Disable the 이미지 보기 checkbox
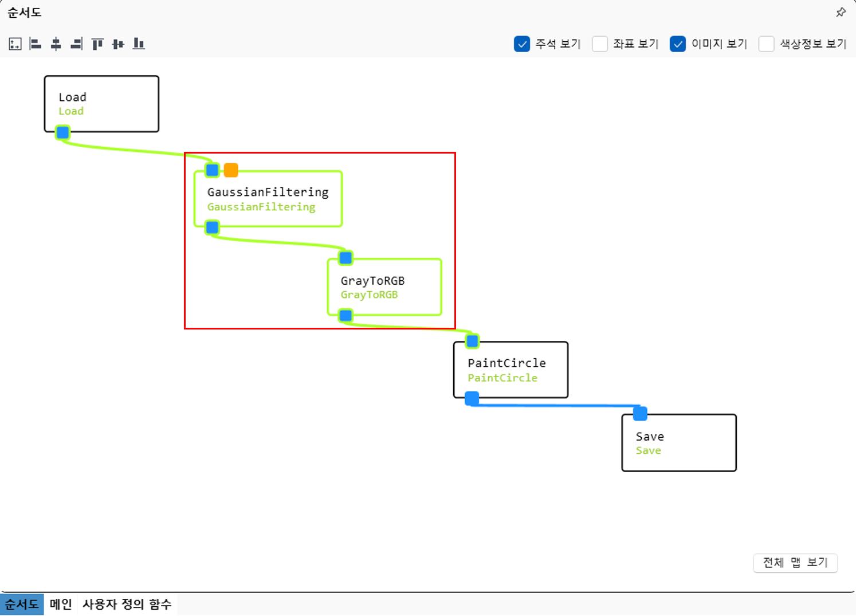Image resolution: width=856 pixels, height=616 pixels. [678, 44]
